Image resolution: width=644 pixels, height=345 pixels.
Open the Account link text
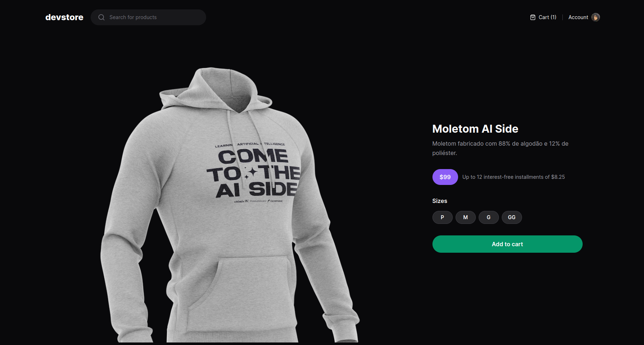[x=578, y=17]
